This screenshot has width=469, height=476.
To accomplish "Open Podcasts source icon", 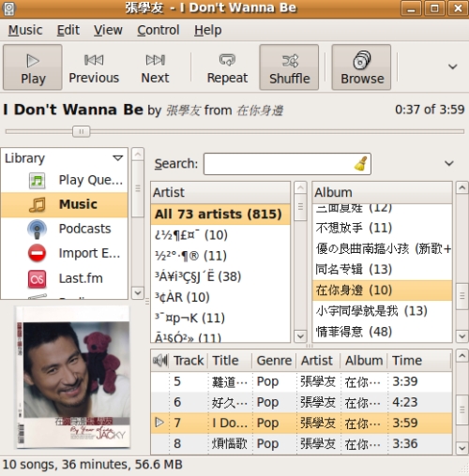I will tap(37, 229).
